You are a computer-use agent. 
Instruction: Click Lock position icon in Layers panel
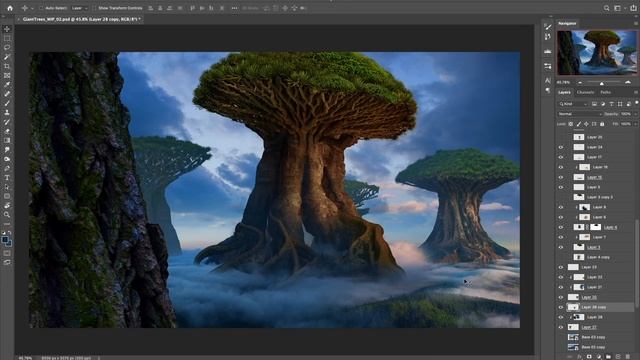point(586,124)
